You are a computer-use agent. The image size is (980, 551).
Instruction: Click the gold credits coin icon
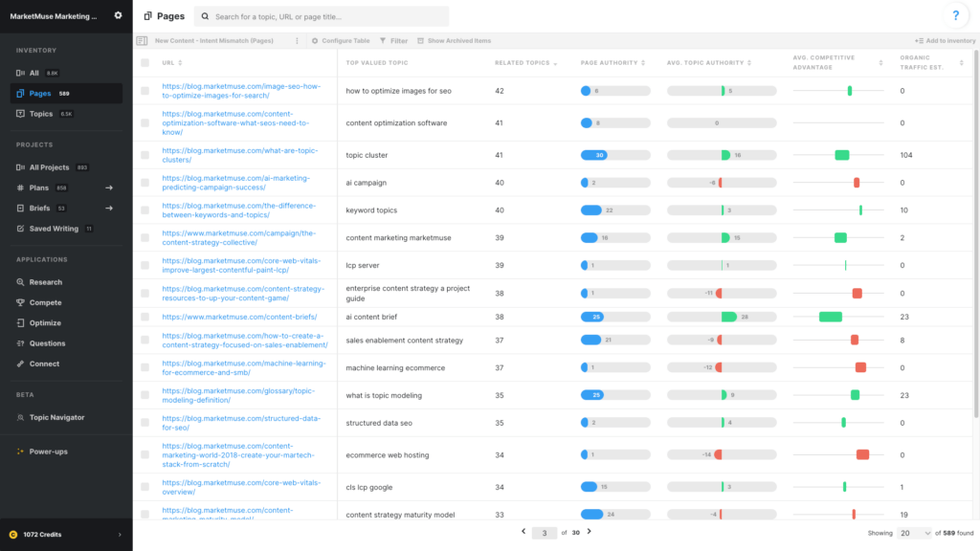point(13,535)
